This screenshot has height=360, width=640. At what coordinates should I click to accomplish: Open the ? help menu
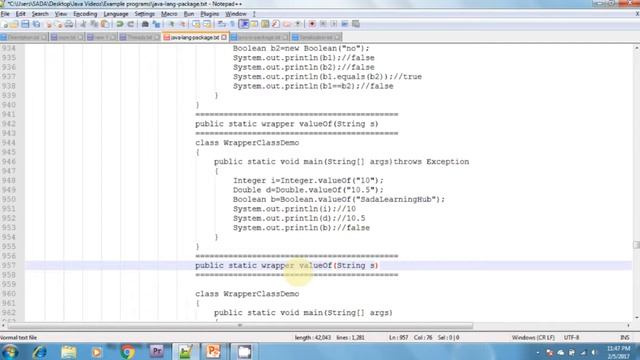click(x=253, y=14)
